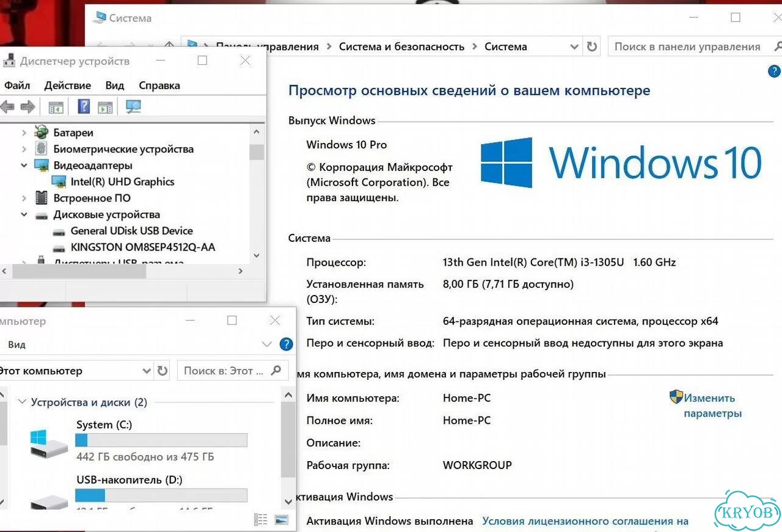Collapse the Дисковые устройства node arrow

24,214
